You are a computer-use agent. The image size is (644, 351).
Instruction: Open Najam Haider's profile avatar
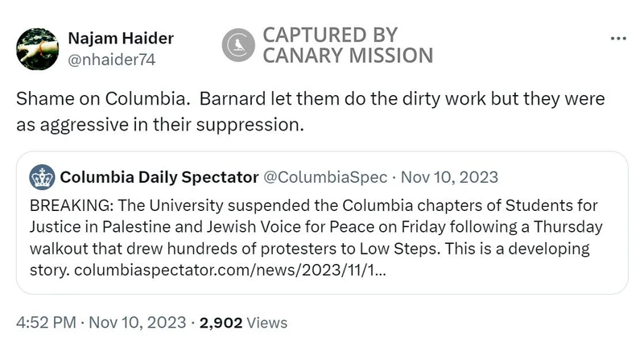click(36, 48)
